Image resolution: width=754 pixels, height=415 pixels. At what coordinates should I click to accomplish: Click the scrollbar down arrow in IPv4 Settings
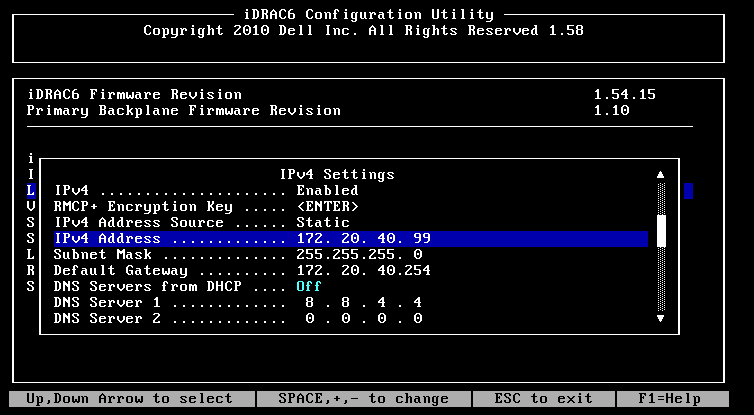661,318
